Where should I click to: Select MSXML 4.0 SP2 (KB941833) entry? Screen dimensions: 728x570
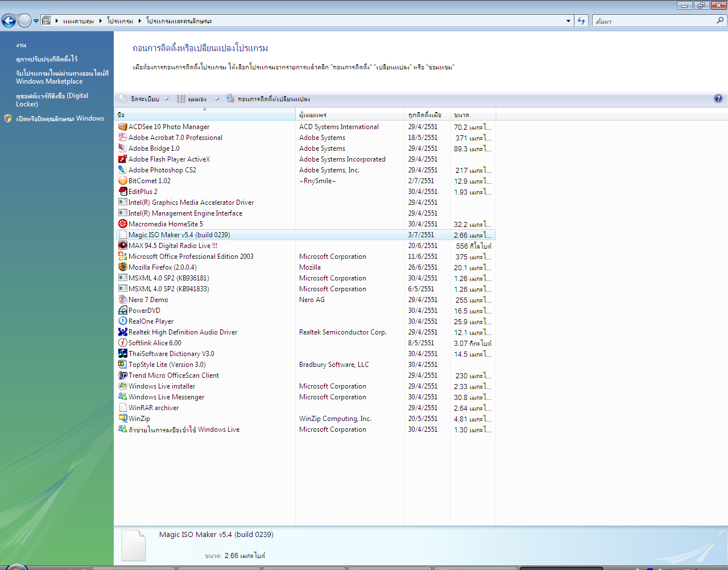168,289
